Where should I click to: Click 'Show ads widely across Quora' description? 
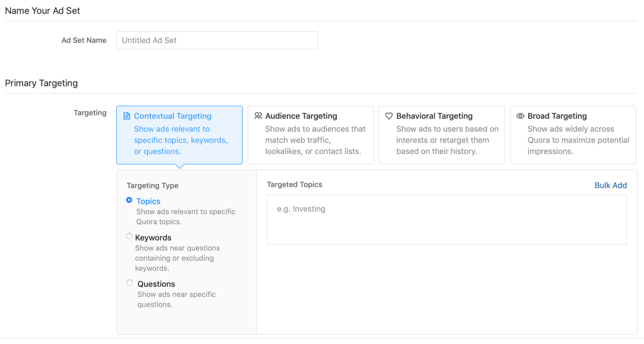click(578, 140)
